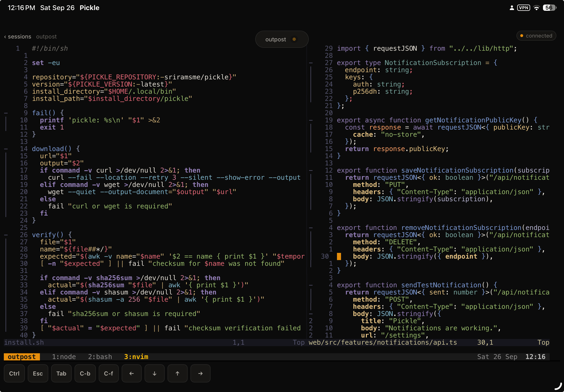The image size is (564, 392).
Task: Click the VPN status icon
Action: click(523, 8)
